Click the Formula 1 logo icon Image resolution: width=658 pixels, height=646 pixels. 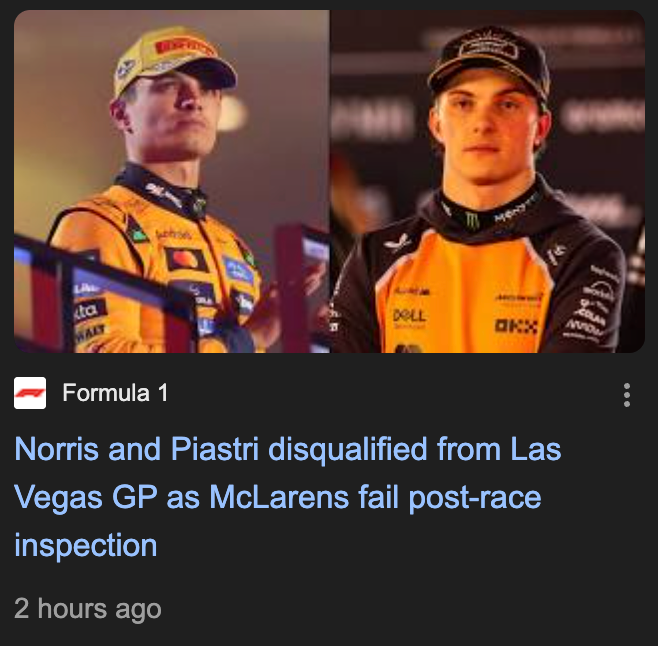30,394
